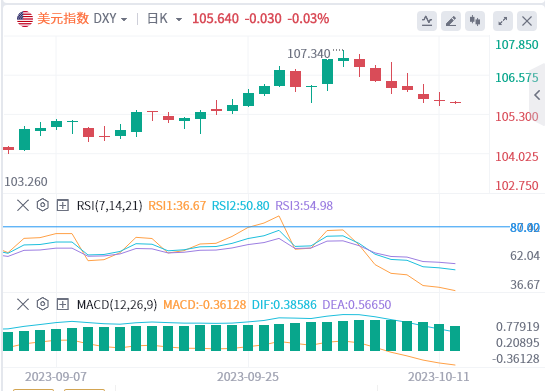Click the DIF:0.38586 value
The image size is (545, 391).
coord(284,305)
